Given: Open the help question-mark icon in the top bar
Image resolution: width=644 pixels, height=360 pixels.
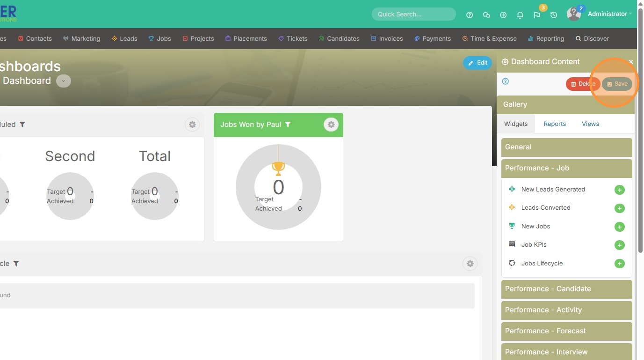Looking at the screenshot, I should pos(470,15).
